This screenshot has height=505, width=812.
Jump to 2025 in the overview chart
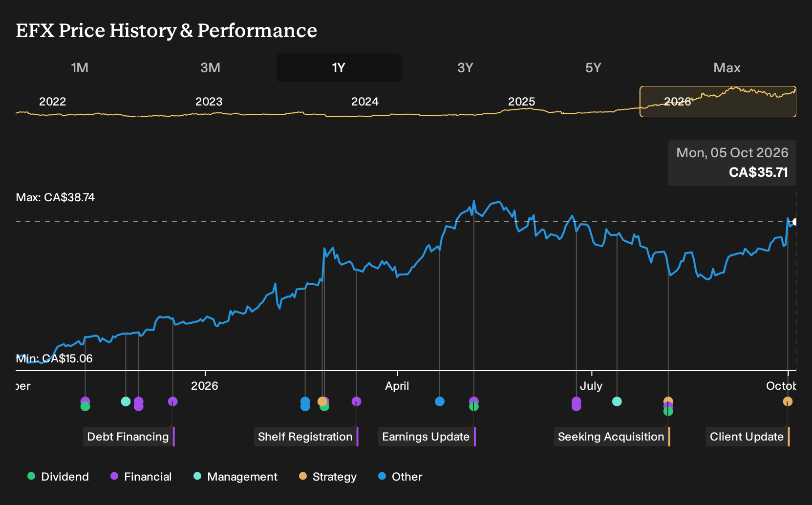[521, 102]
